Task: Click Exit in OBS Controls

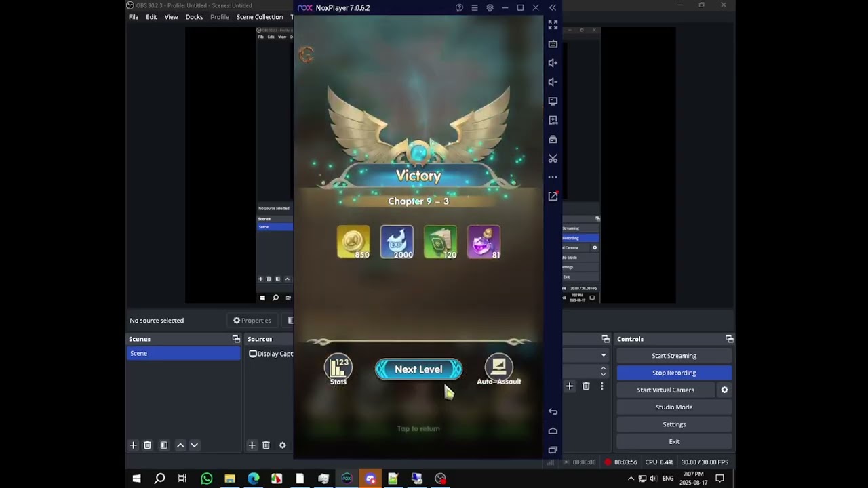Action: point(674,441)
